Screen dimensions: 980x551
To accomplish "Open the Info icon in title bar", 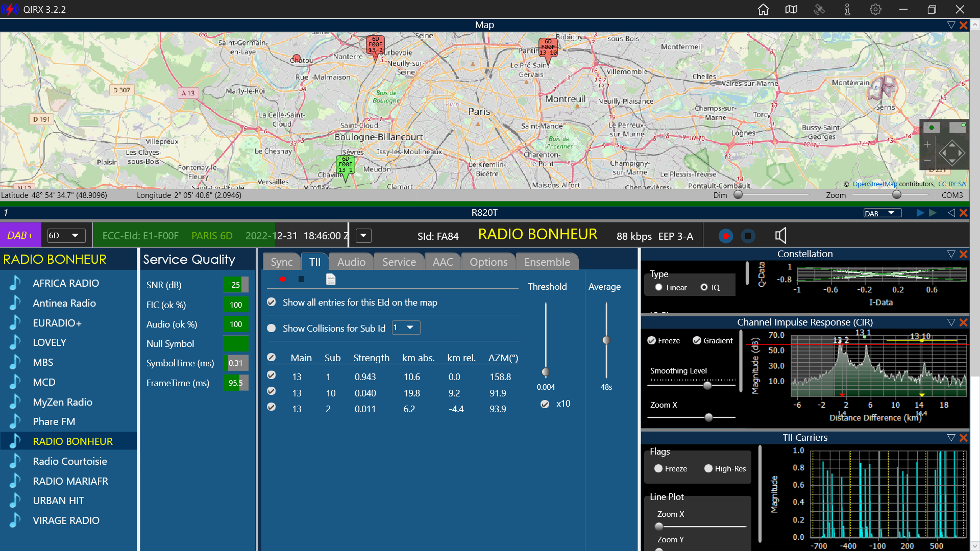I will tap(847, 10).
